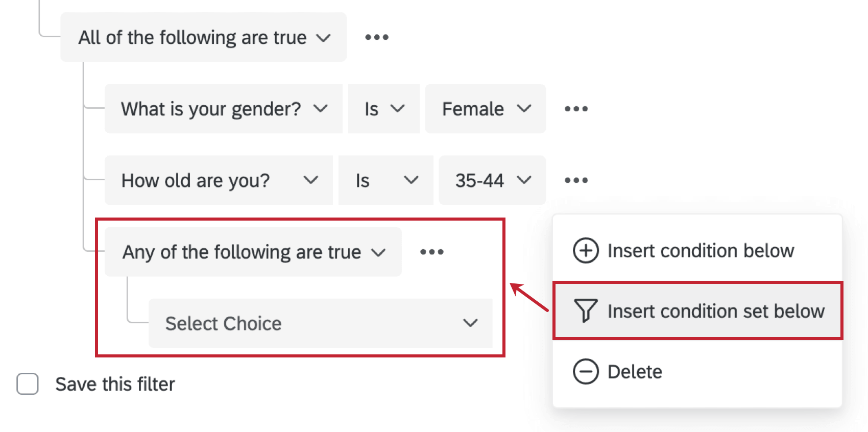Open the 'Any of the following are true' dropdown

click(x=379, y=251)
